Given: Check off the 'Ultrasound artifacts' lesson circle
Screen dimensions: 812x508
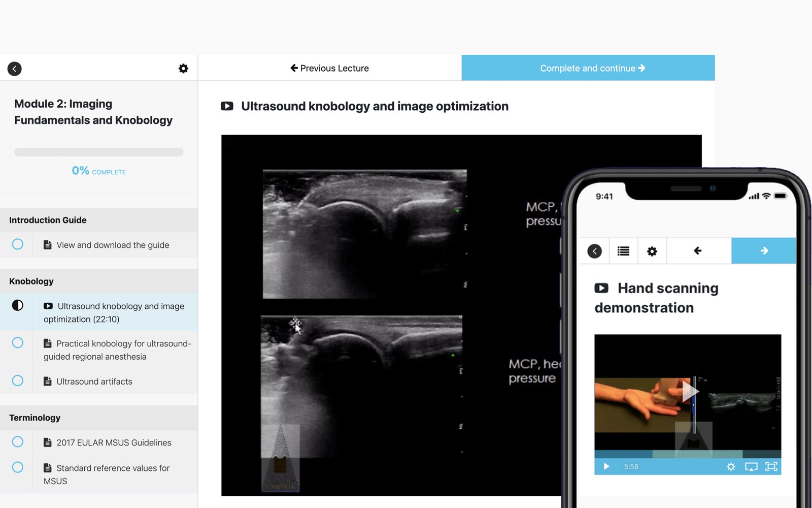Looking at the screenshot, I should (17, 380).
